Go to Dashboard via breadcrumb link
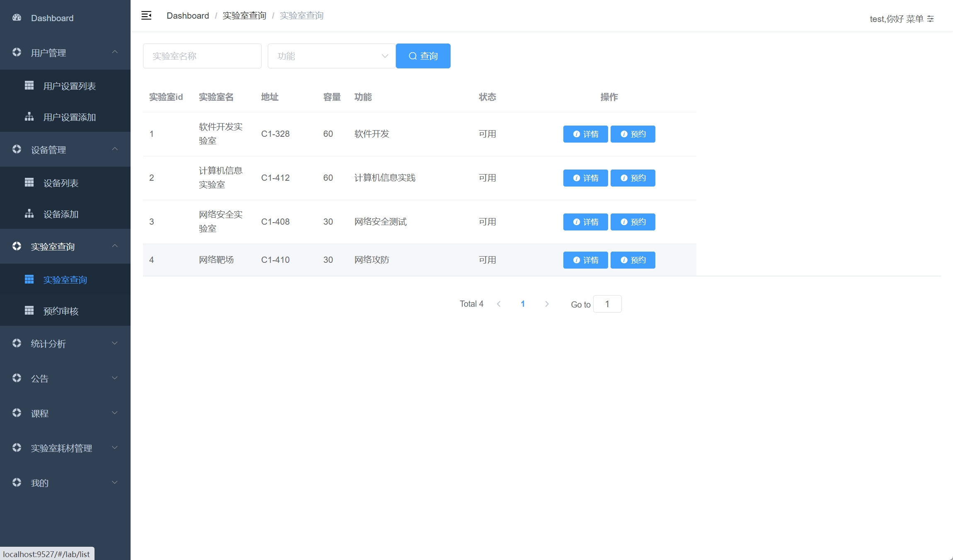953x560 pixels. point(188,16)
